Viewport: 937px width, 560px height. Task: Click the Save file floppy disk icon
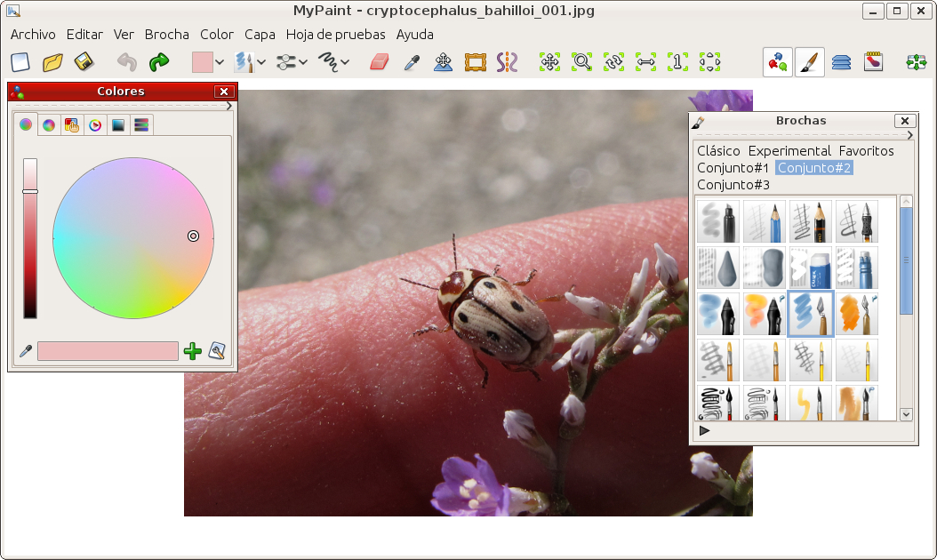[84, 62]
